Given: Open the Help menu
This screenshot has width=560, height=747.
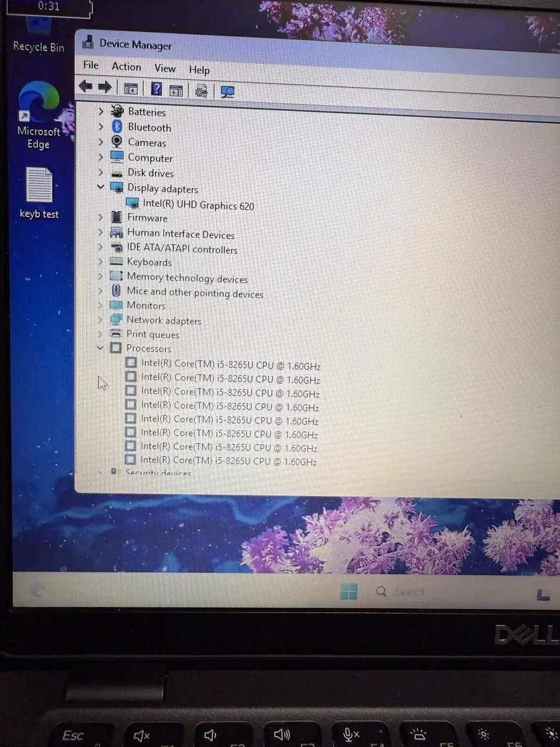Looking at the screenshot, I should [x=199, y=70].
